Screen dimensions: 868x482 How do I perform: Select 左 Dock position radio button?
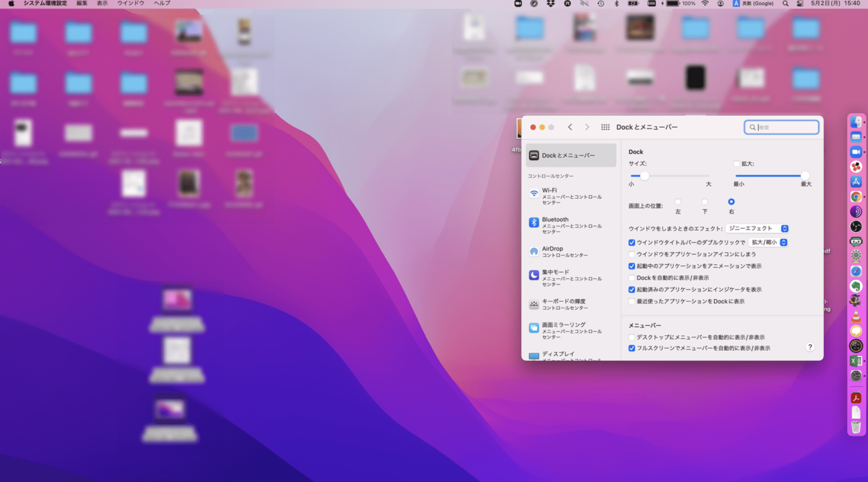pyautogui.click(x=678, y=202)
